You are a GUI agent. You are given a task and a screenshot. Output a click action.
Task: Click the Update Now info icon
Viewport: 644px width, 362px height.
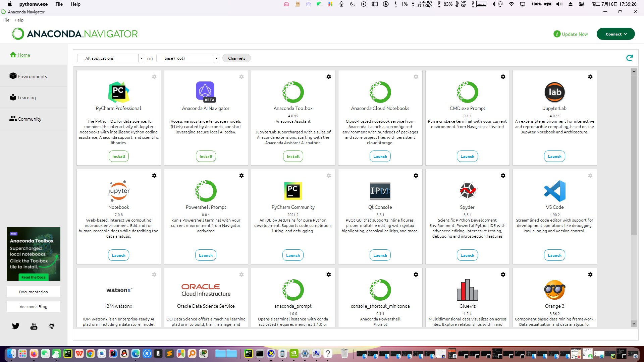tap(557, 34)
